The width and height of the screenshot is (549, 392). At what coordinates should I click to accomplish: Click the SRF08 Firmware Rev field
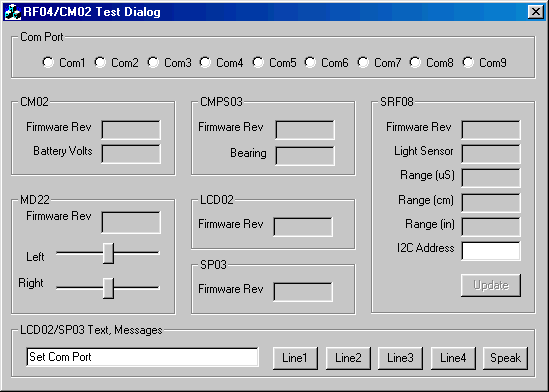491,130
